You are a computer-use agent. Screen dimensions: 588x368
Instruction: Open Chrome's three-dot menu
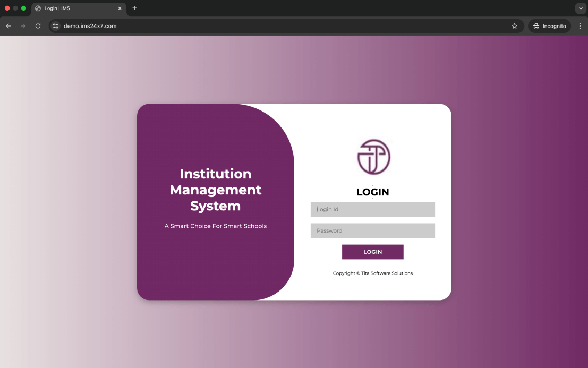580,26
